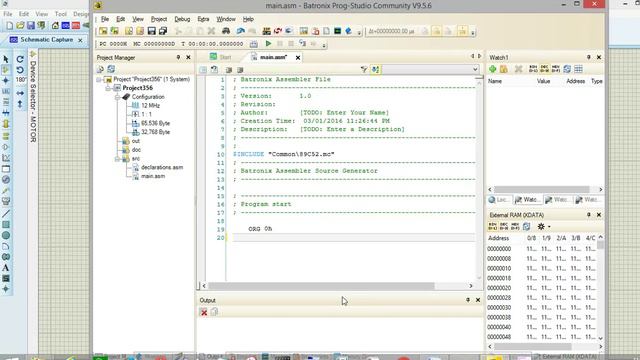Open the debug toolbar overflow arrow
The width and height of the screenshot is (640, 360).
(324, 44)
